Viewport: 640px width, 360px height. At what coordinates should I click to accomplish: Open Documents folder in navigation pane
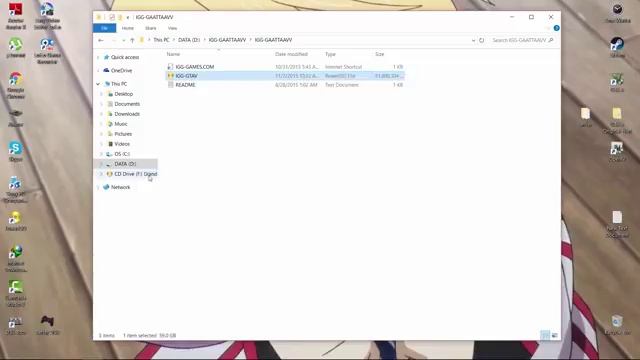[x=127, y=104]
